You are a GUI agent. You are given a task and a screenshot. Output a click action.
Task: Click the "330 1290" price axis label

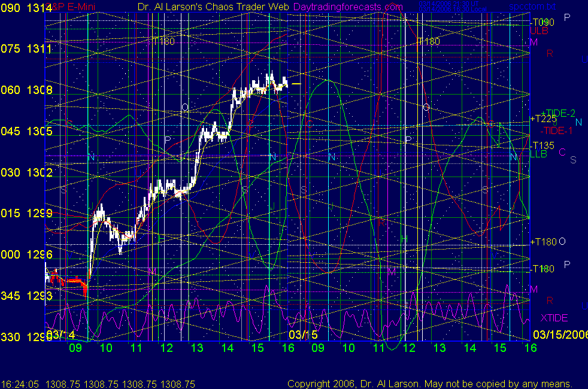tap(26, 337)
